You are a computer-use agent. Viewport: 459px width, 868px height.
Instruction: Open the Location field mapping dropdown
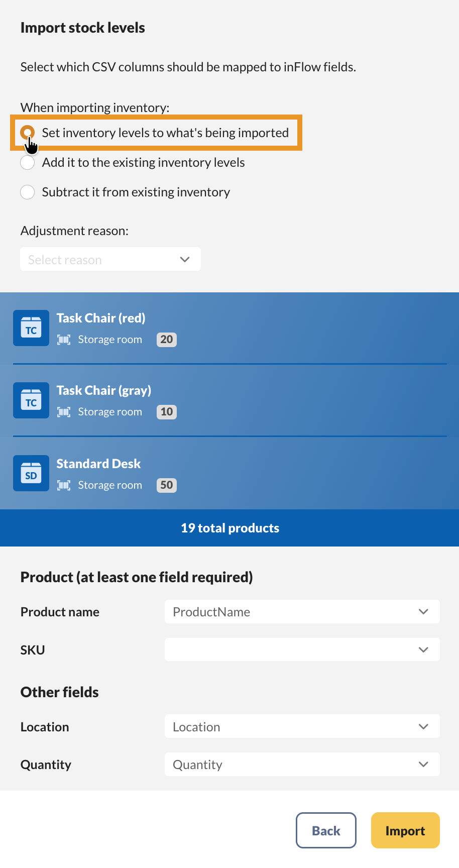(302, 727)
